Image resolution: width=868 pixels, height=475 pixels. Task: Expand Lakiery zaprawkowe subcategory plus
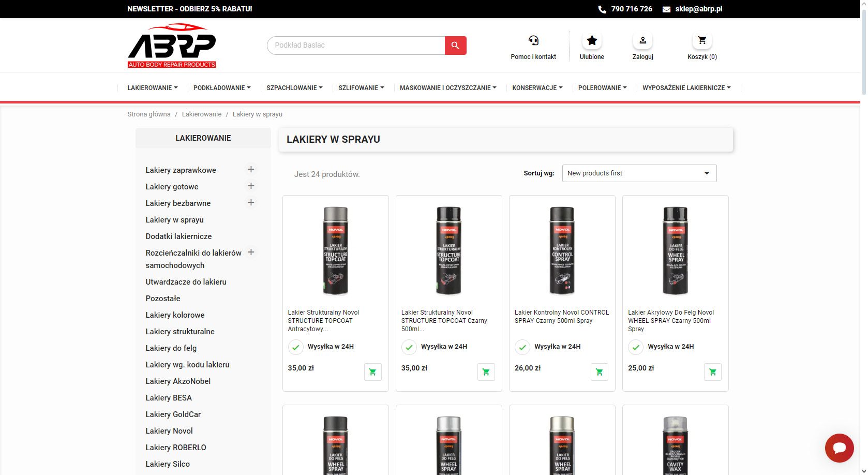251,170
